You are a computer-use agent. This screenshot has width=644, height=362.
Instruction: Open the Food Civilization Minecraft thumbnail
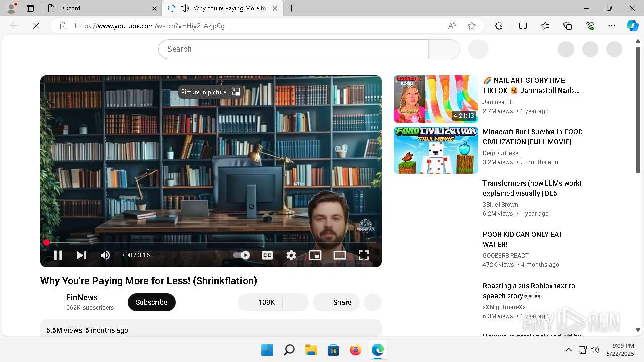436,150
